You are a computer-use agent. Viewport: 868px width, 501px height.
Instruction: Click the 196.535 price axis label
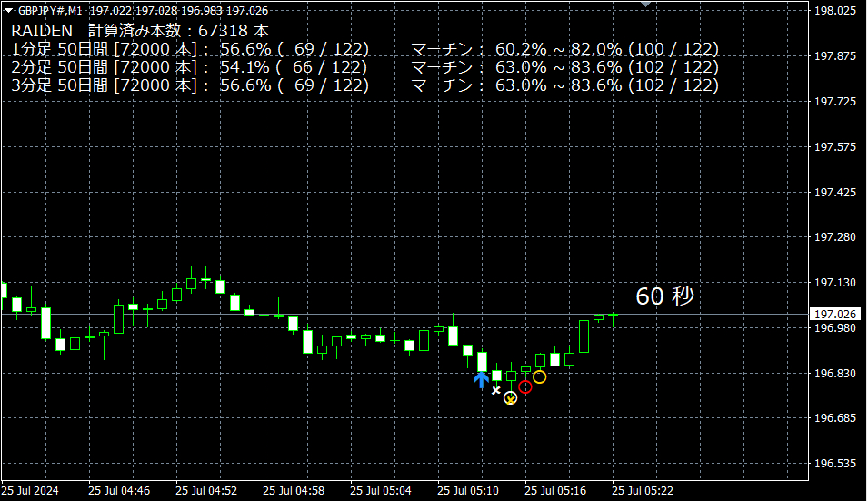835,464
